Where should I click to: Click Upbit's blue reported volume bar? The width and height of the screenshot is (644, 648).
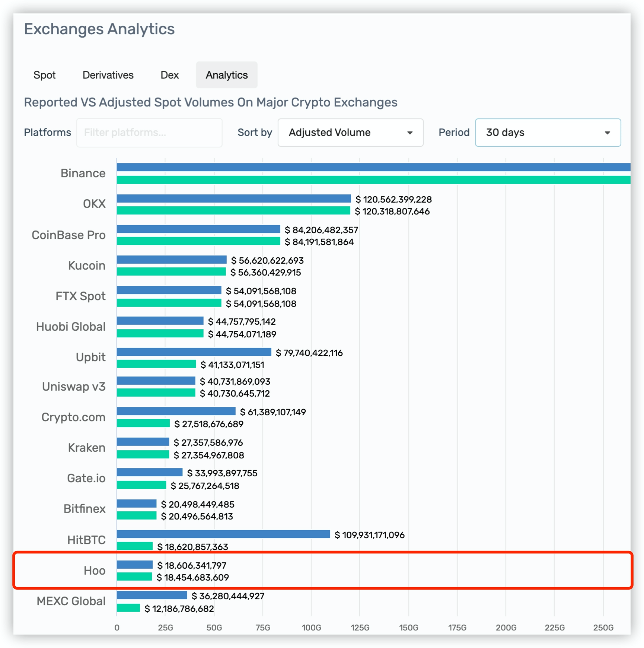[194, 352]
